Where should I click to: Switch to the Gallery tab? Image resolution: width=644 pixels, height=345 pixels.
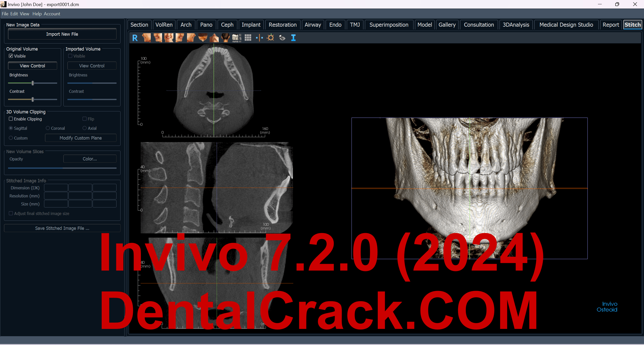(447, 25)
